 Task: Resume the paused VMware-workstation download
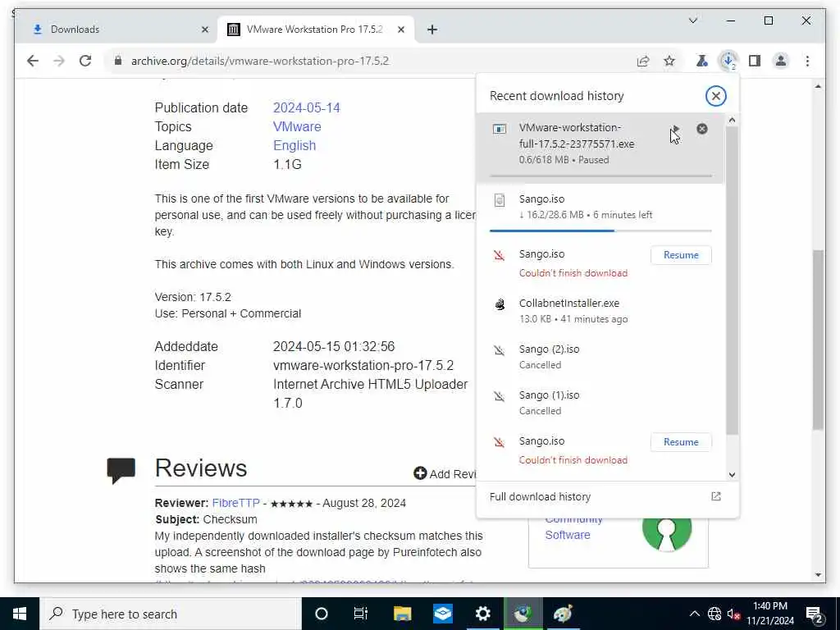coord(676,129)
